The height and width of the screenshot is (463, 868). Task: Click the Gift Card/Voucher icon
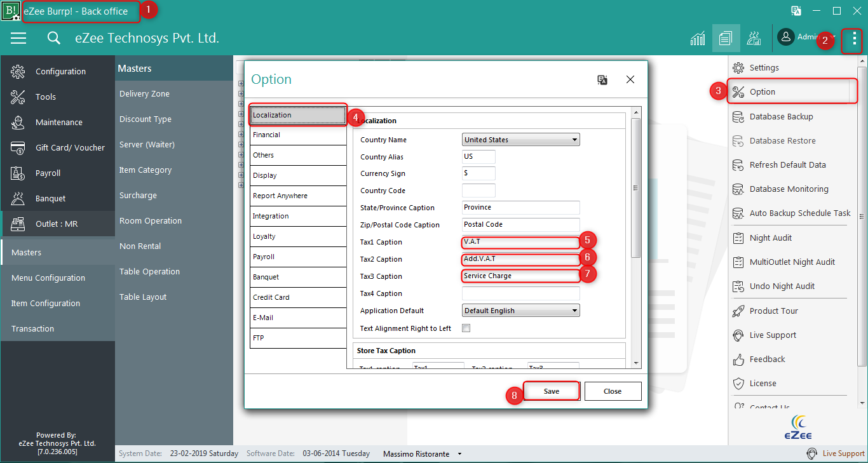tap(18, 148)
